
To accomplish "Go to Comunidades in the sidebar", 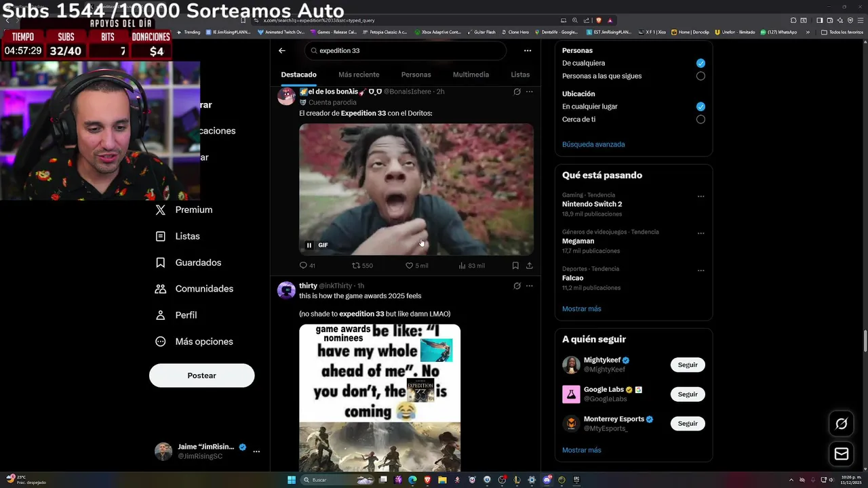I will point(194,289).
